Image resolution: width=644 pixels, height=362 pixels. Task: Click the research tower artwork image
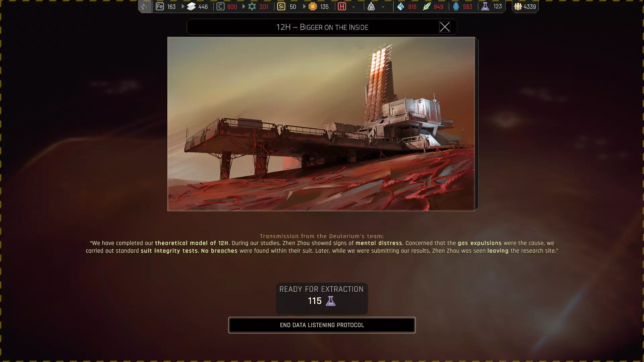click(x=321, y=124)
